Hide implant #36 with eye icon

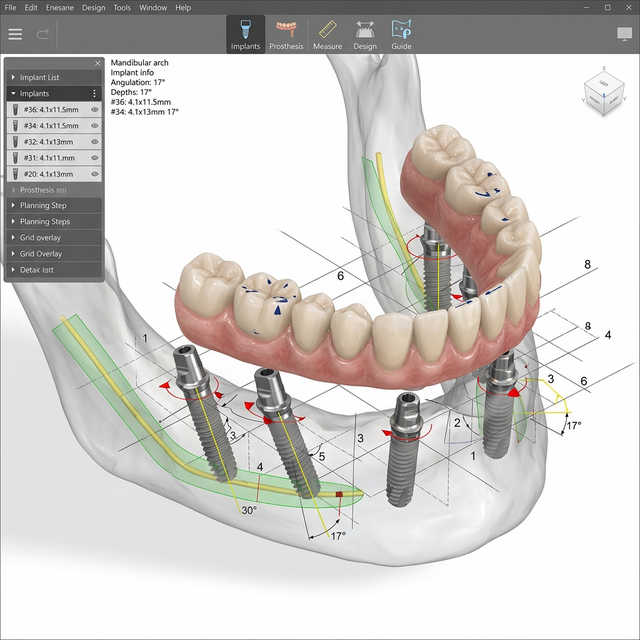click(95, 109)
